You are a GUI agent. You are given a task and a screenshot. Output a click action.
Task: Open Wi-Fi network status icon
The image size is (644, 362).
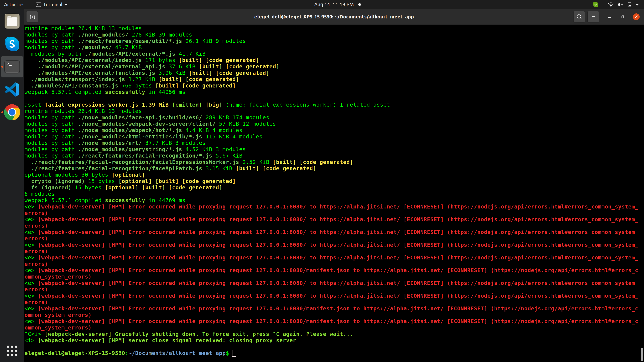tap(610, 5)
